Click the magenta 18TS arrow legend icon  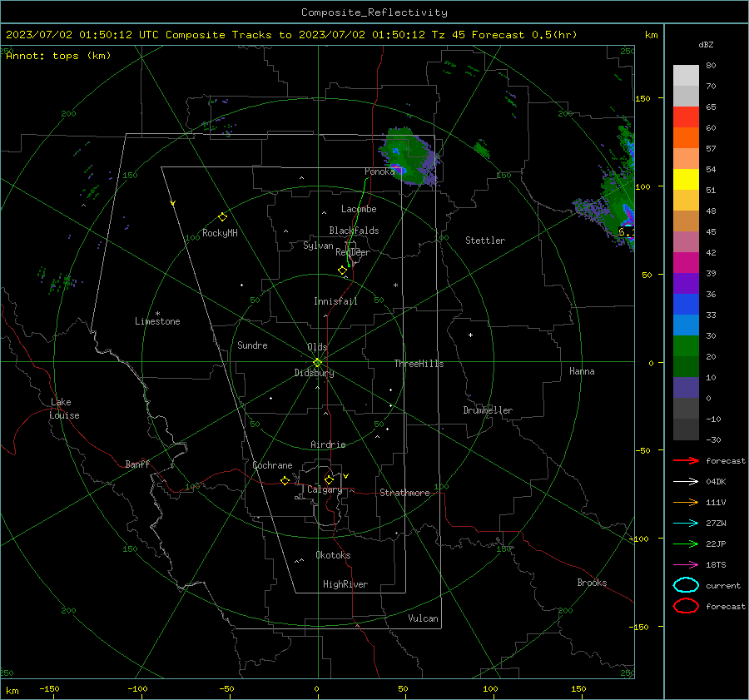[x=686, y=565]
